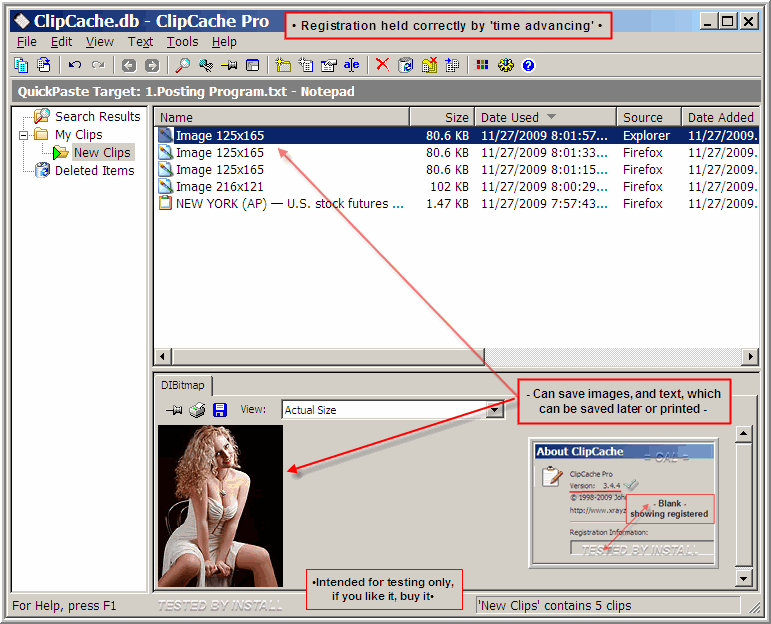Image resolution: width=771 pixels, height=624 pixels.
Task: Sort by the Date Added column header
Action: pyautogui.click(x=720, y=118)
